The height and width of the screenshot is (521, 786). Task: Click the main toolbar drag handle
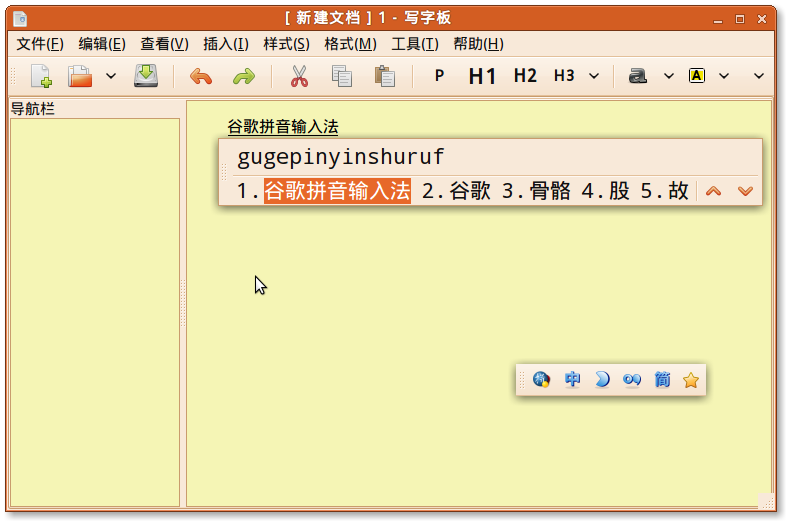coord(13,76)
